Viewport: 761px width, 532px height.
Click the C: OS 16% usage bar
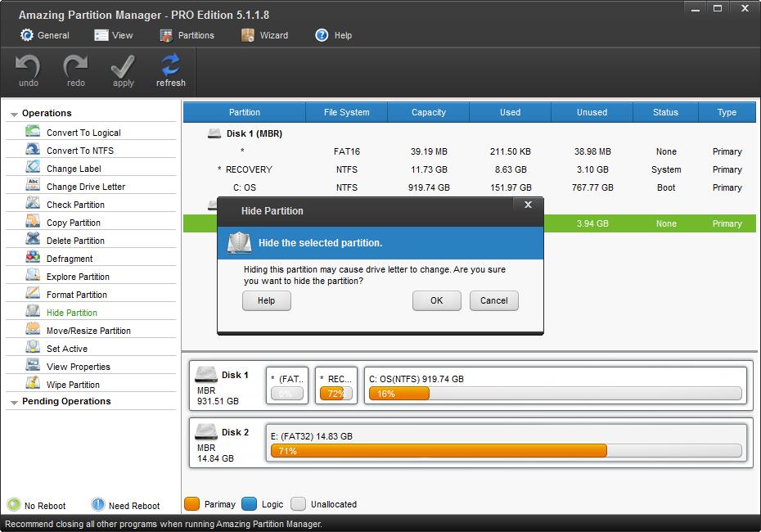(x=555, y=394)
